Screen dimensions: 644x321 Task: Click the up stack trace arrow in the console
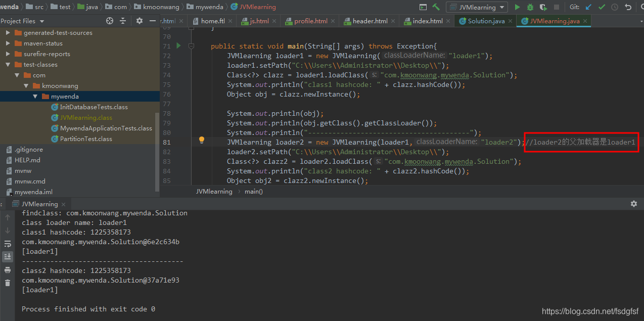tap(8, 217)
